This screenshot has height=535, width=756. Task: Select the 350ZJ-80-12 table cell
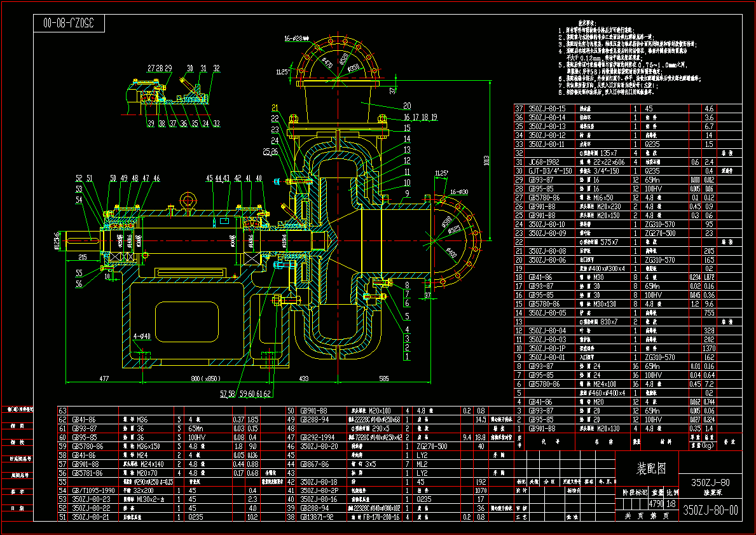point(547,135)
